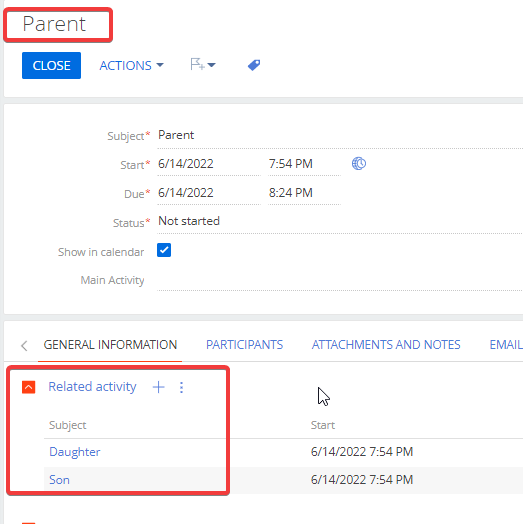Uncheck Show in calendar checkbox
The width and height of the screenshot is (523, 524).
(x=164, y=250)
